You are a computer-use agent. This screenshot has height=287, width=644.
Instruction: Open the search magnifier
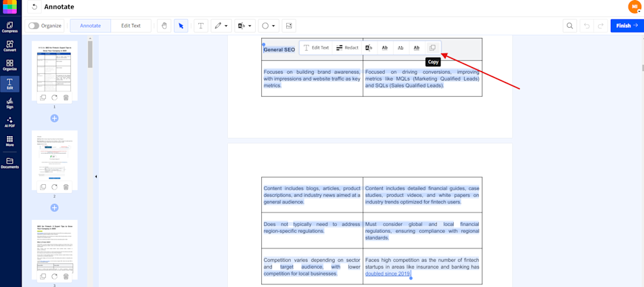tap(570, 26)
